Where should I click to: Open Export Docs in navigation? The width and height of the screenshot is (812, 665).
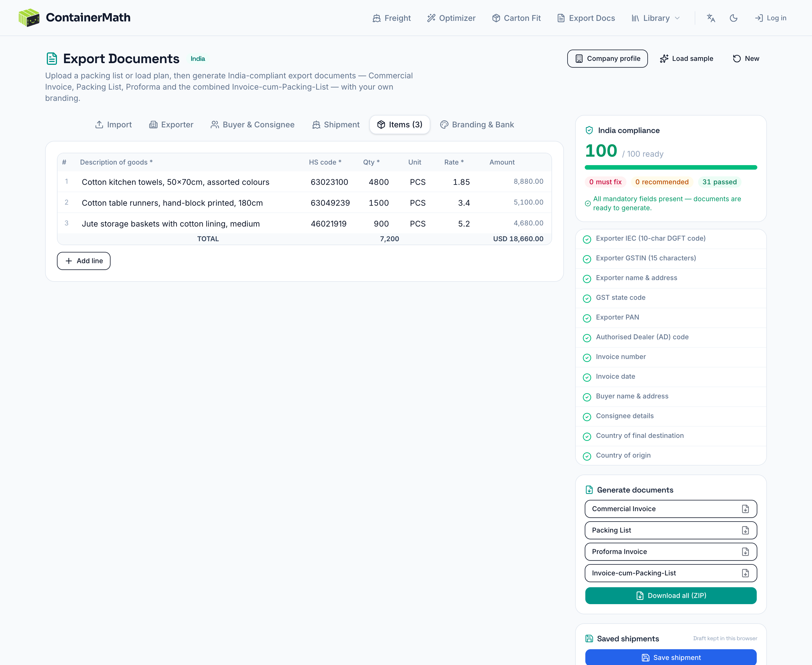tap(586, 18)
